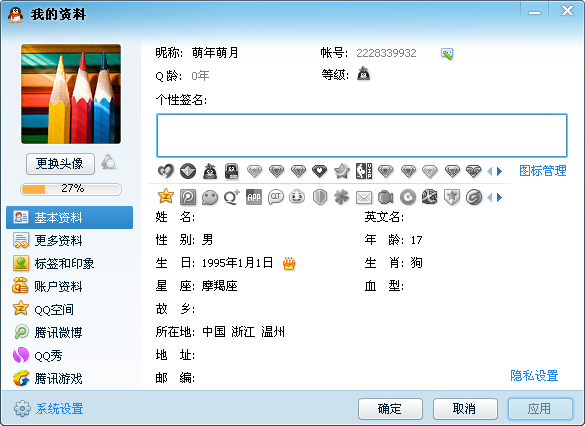Open the 更多资料 tab
585x426 pixels.
[x=69, y=241]
